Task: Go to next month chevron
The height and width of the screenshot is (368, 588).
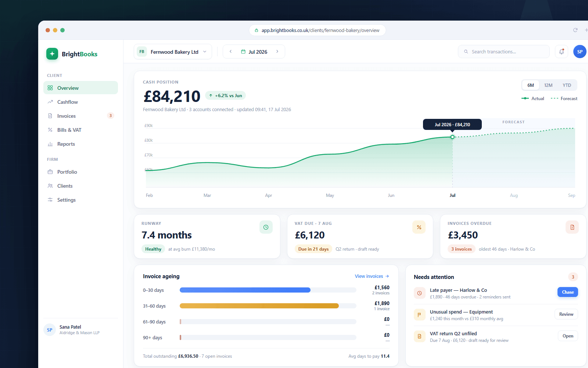Action: 277,52
